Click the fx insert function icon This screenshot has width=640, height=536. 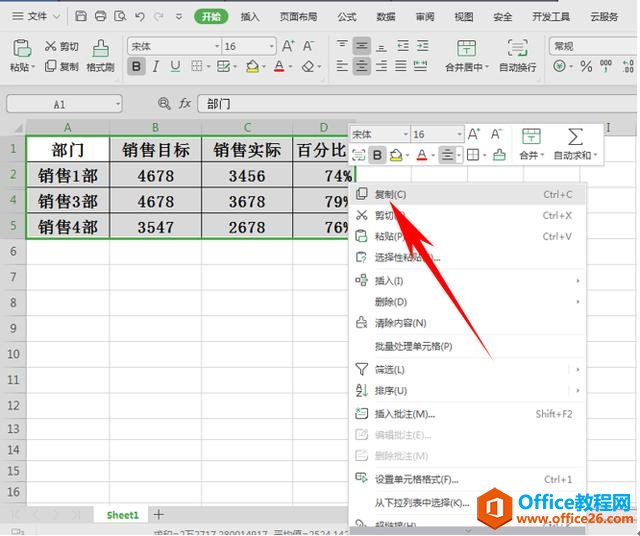185,104
